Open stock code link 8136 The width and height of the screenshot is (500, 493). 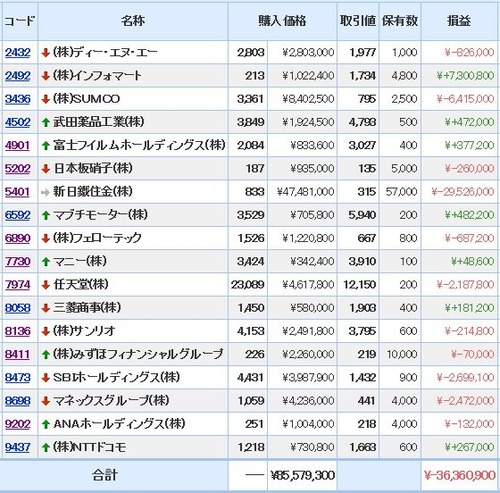click(17, 331)
